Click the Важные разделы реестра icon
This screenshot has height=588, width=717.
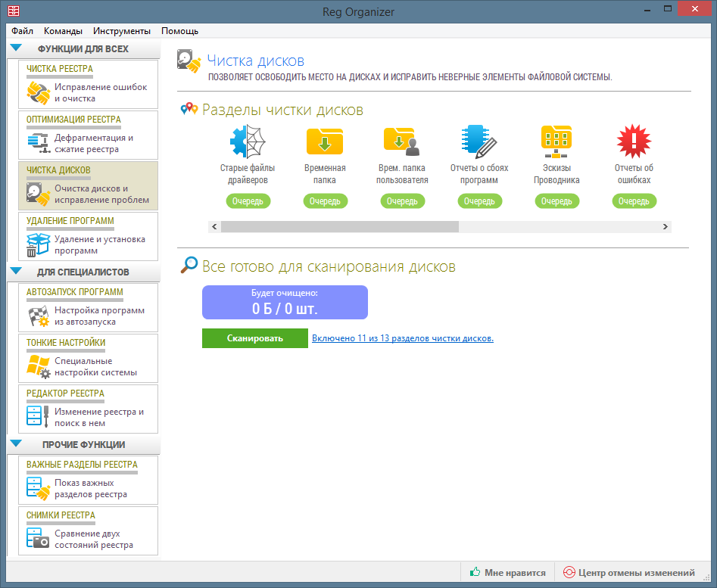pyautogui.click(x=38, y=488)
